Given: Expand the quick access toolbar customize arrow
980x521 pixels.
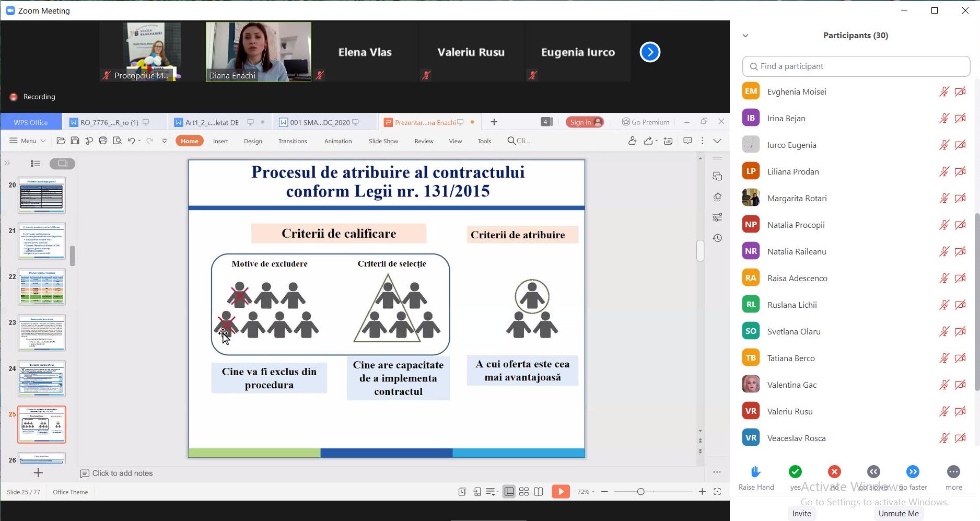Looking at the screenshot, I should [x=165, y=141].
